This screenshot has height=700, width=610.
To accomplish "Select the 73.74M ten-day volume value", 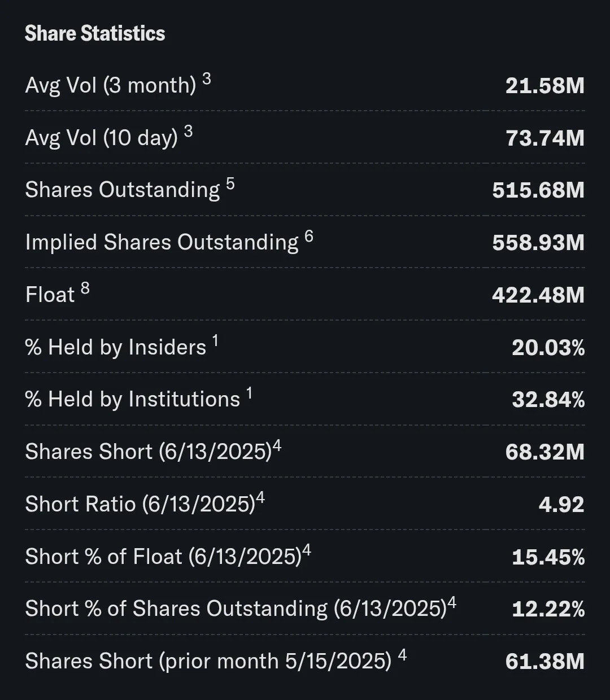I will coord(544,138).
